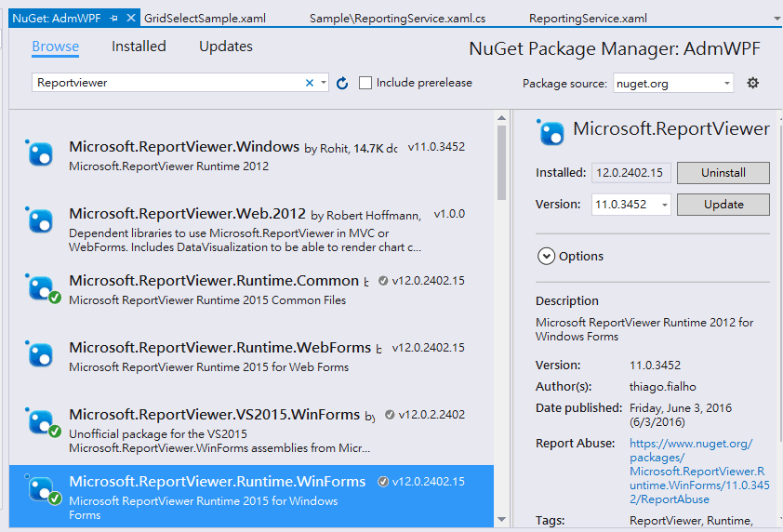Switch to the Updates tab
Viewport: 783px width, 532px height.
(x=225, y=47)
